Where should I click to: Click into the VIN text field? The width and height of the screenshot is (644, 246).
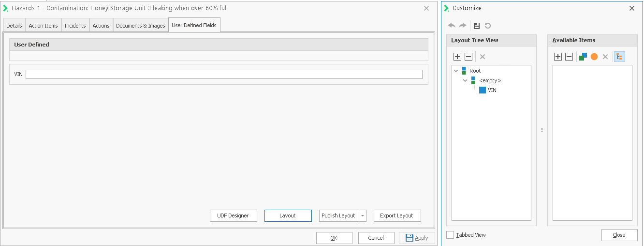pos(223,74)
